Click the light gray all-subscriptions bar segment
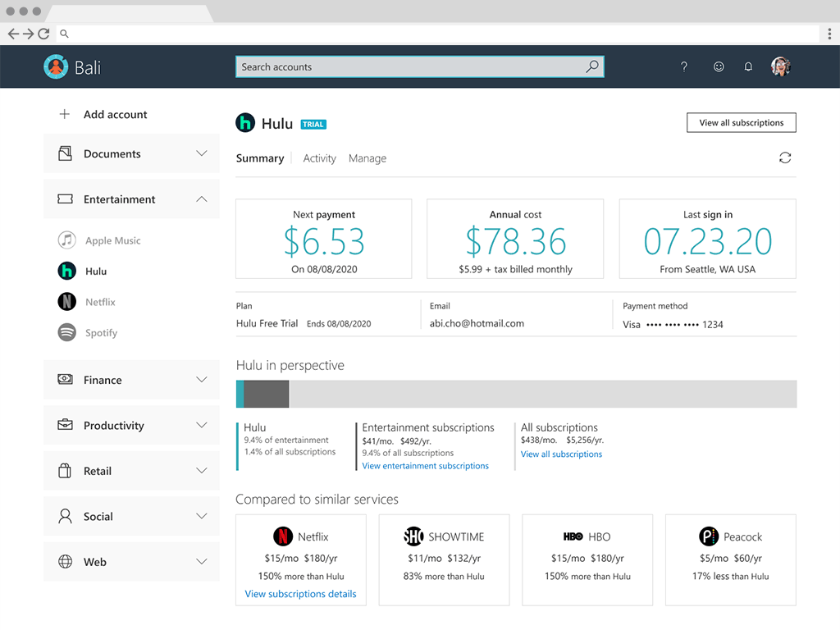The width and height of the screenshot is (840, 630). [x=543, y=394]
